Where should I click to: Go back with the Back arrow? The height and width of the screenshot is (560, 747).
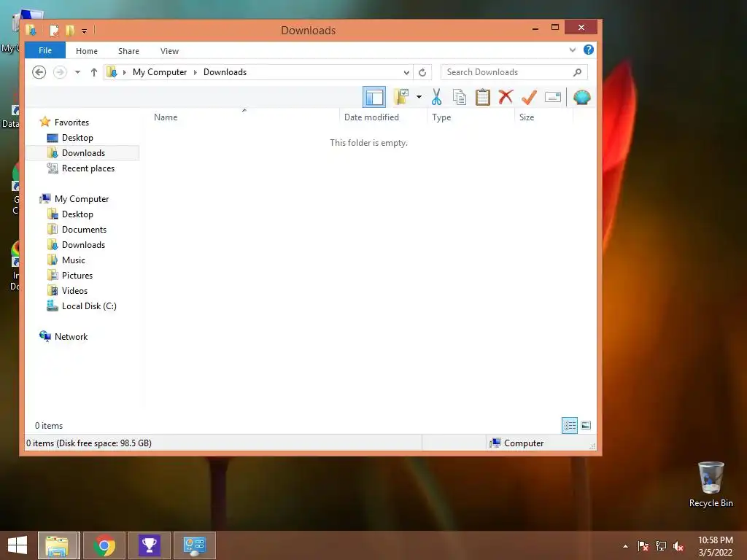point(39,72)
